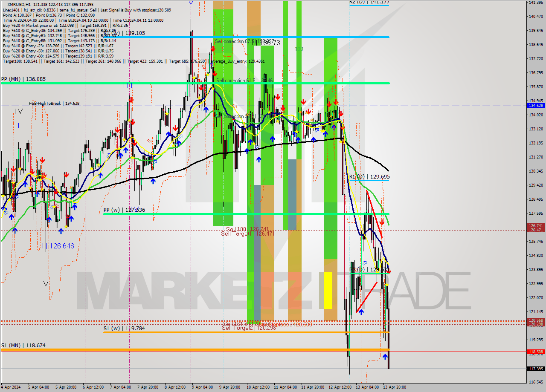The image size is (546, 392).
Task: Select the 139.105 weekly resistance label
Action: (x=124, y=33)
